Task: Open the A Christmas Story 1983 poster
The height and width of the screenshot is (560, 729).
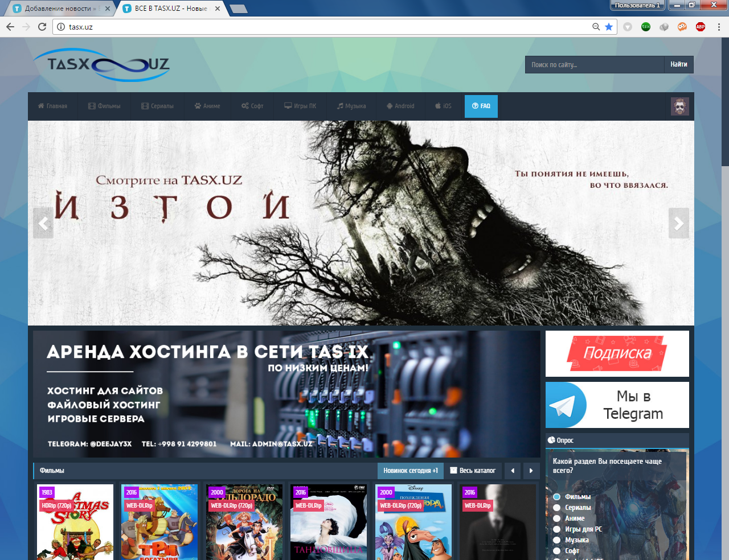Action: (75, 522)
